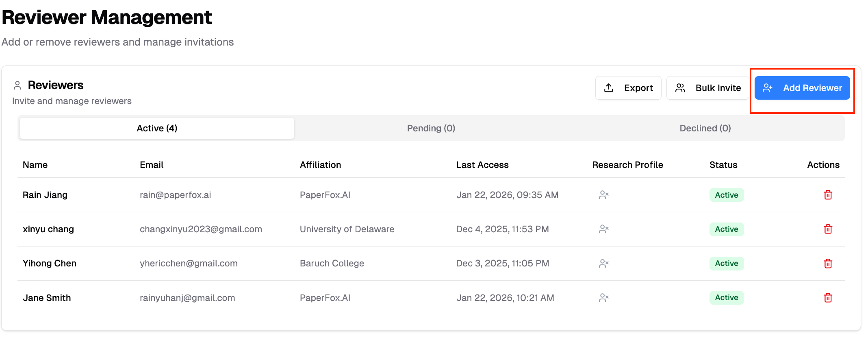Screen dimensions: 868x349
Task: Click Jane Smith's Active status badge
Action: click(726, 298)
